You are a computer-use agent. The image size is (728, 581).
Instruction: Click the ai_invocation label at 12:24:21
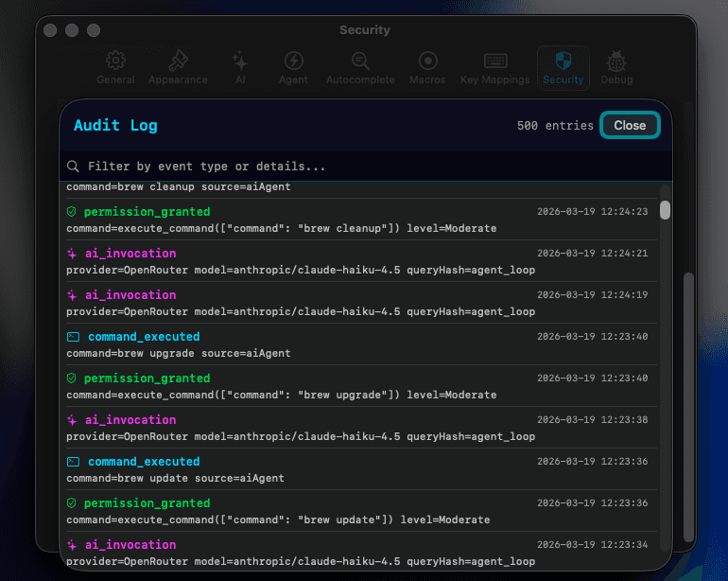click(x=130, y=254)
